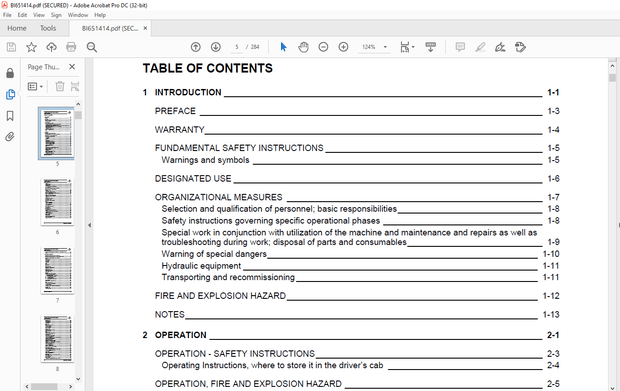This screenshot has width=620, height=391.
Task: Toggle the Page Thumbnails panel icon
Action: (x=10, y=94)
